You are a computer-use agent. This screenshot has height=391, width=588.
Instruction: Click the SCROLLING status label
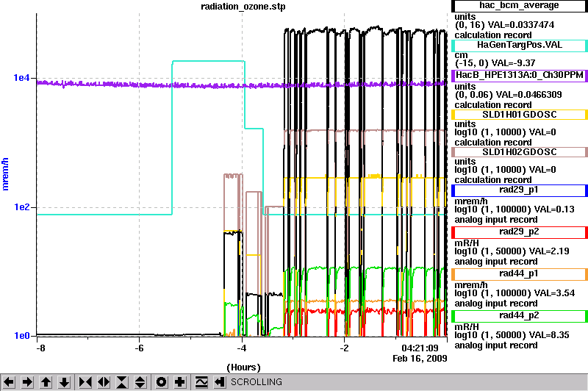[x=256, y=382]
